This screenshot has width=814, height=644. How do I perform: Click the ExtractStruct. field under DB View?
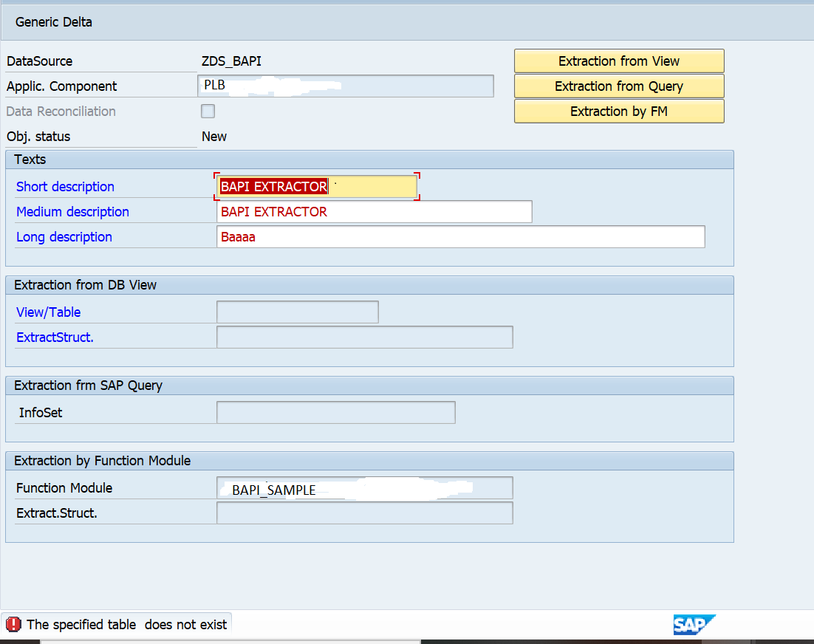[364, 338]
